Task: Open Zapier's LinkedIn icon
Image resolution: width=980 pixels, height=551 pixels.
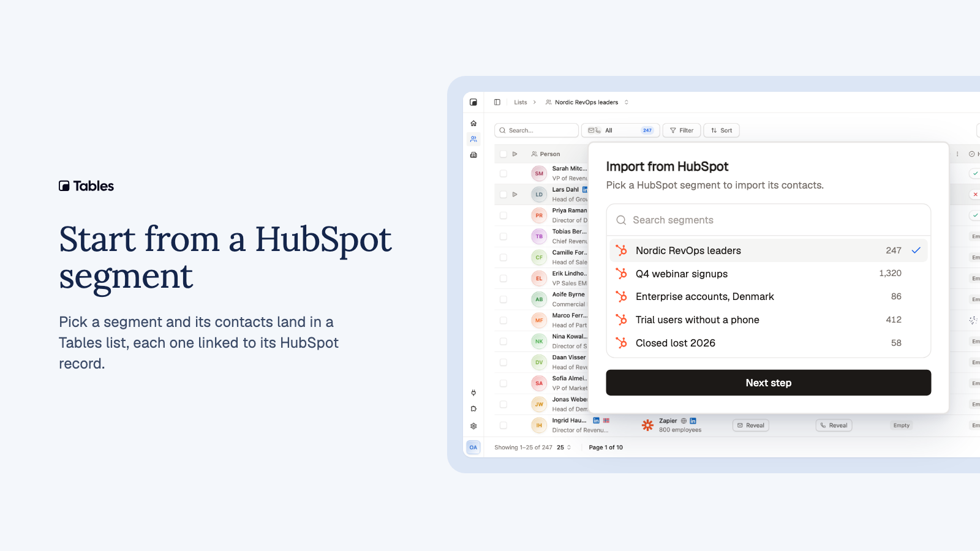Action: 693,421
